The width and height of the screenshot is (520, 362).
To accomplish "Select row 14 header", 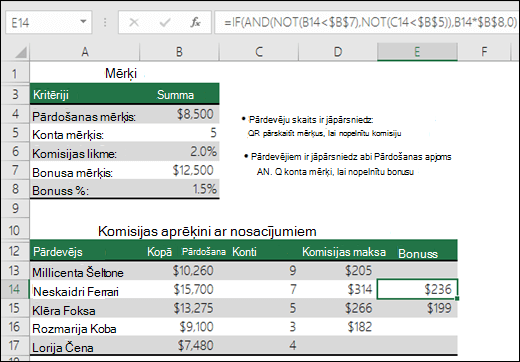I will coord(15,289).
